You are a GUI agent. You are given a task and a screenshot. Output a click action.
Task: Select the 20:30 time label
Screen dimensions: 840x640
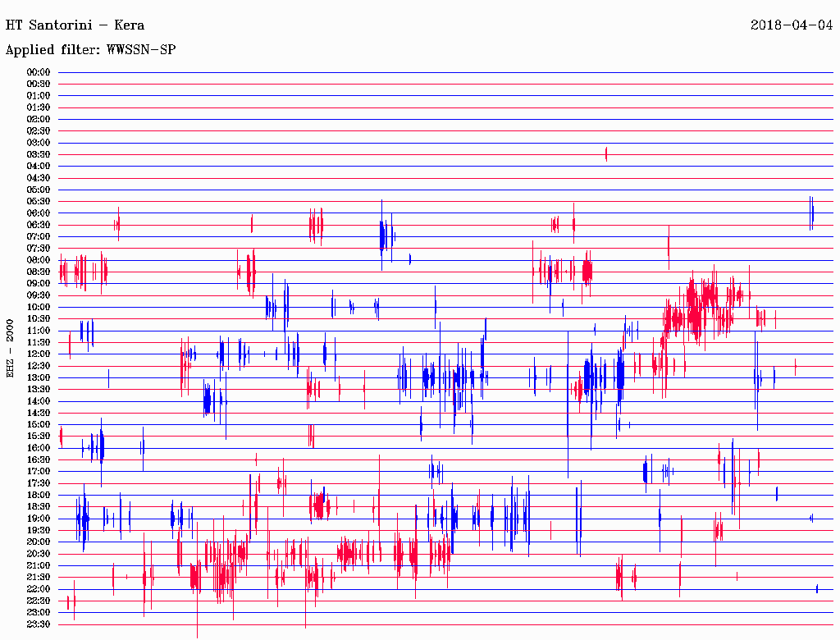click(x=39, y=554)
